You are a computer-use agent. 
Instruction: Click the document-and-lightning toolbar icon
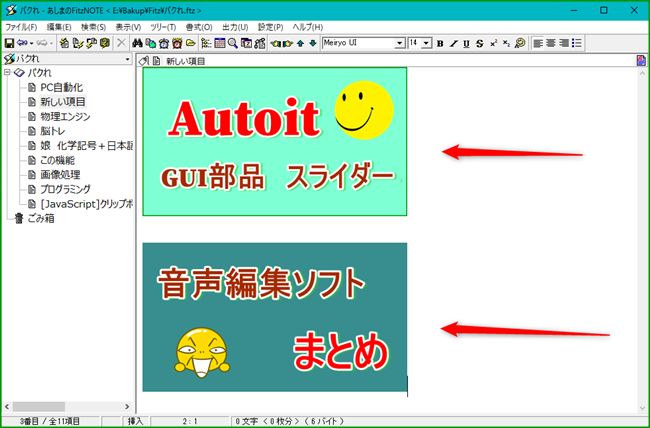point(78,43)
